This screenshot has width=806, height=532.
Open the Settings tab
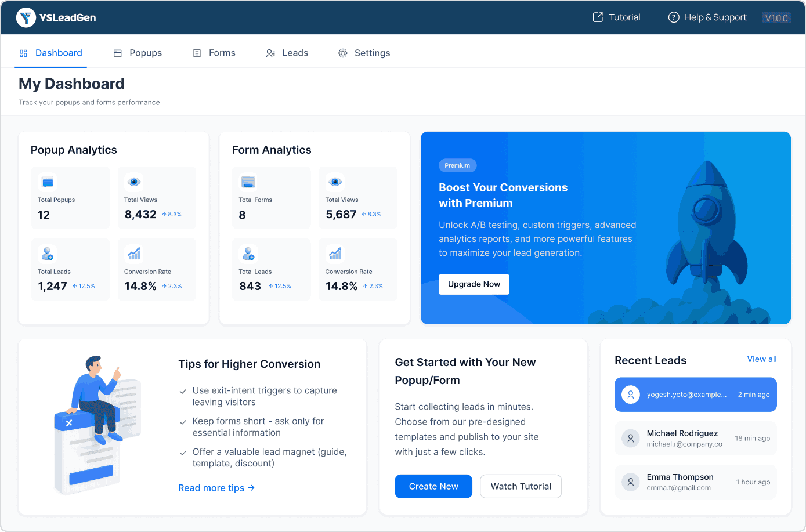(364, 53)
